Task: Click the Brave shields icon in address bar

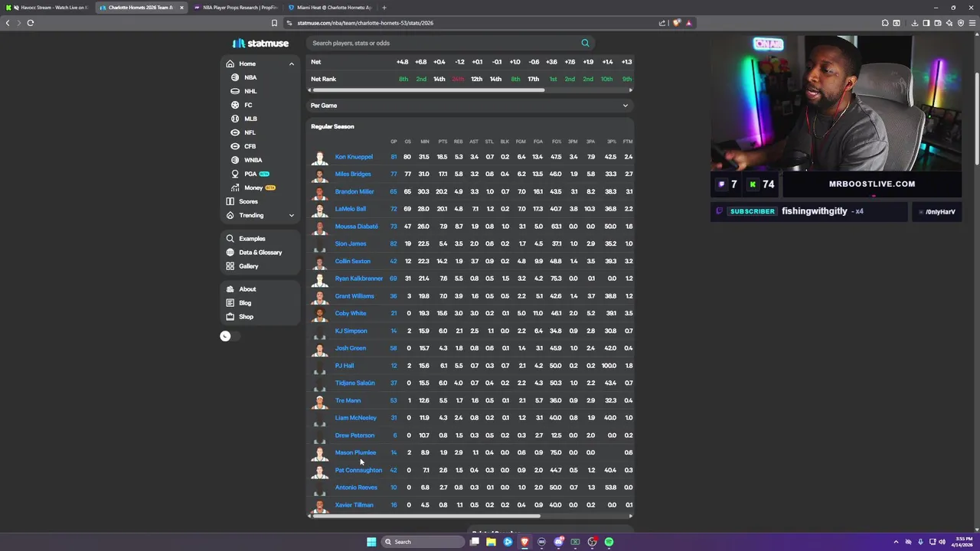Action: pyautogui.click(x=676, y=23)
